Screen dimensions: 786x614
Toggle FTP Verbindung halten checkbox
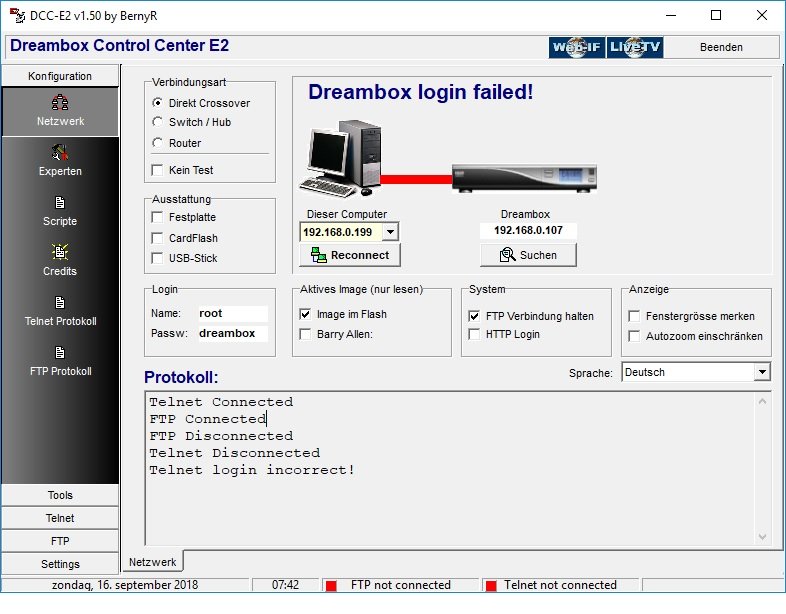pos(474,316)
